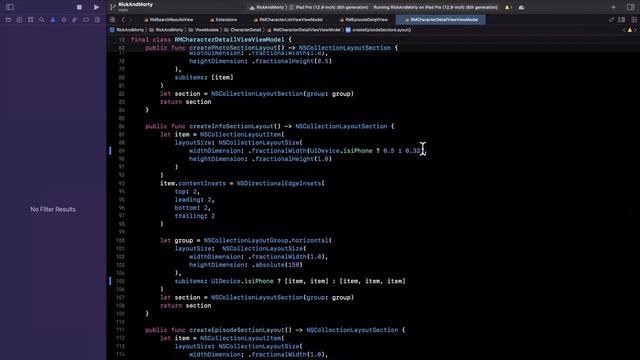The width and height of the screenshot is (640, 360).
Task: Adjust editor options icon
Action: (621, 20)
